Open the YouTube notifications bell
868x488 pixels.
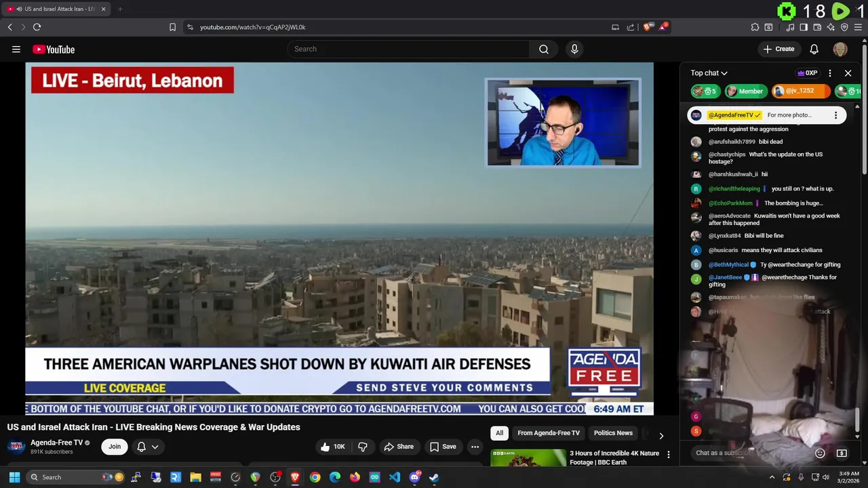[814, 49]
